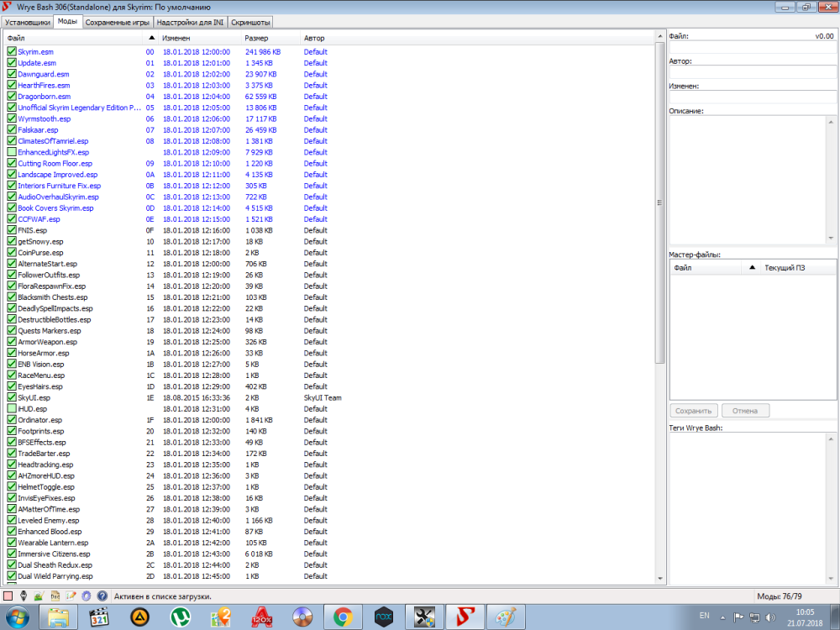Click the Изменен date input field
This screenshot has width=840, height=630.
pos(752,97)
